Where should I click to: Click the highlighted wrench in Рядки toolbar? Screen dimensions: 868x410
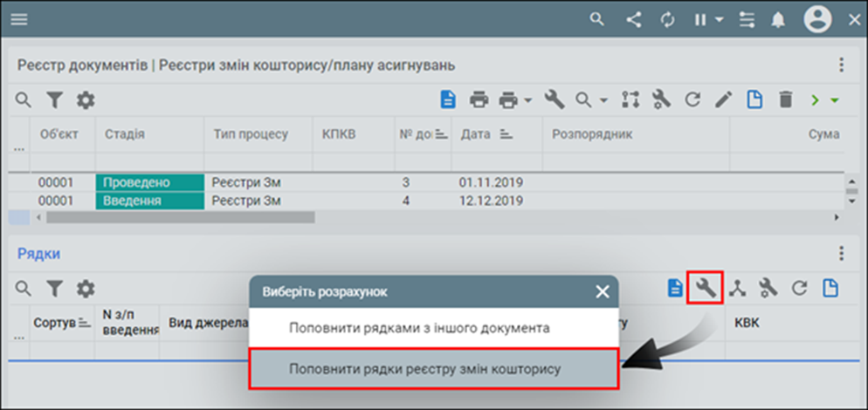[x=705, y=288]
